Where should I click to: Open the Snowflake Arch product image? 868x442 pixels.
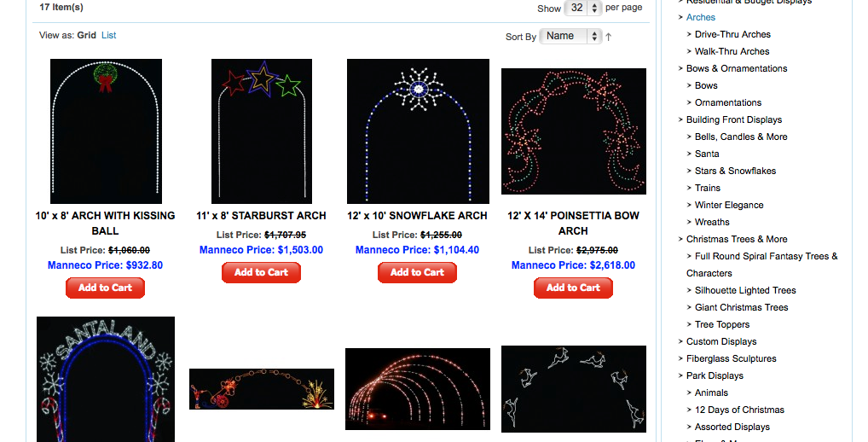point(418,131)
